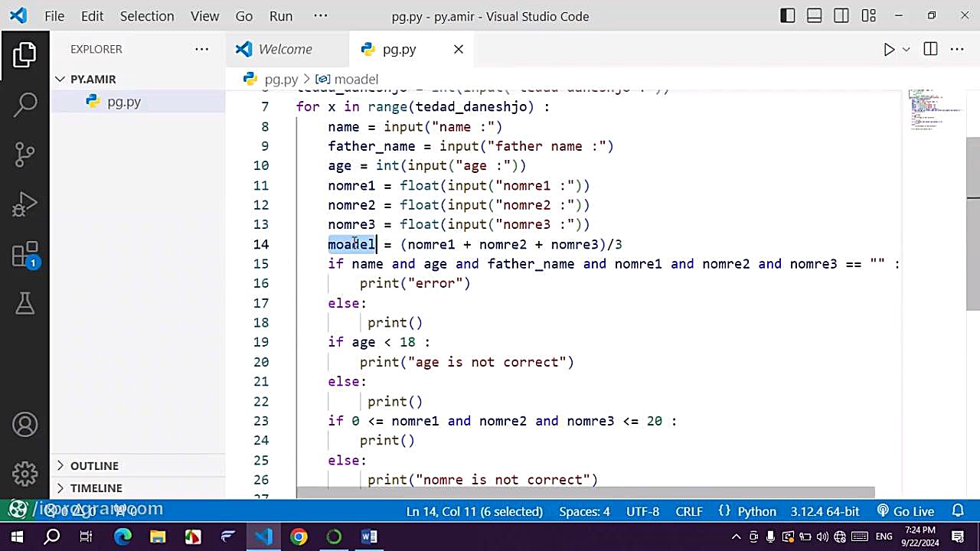This screenshot has width=980, height=551.
Task: Select pg.py in Explorer tree
Action: (x=138, y=101)
